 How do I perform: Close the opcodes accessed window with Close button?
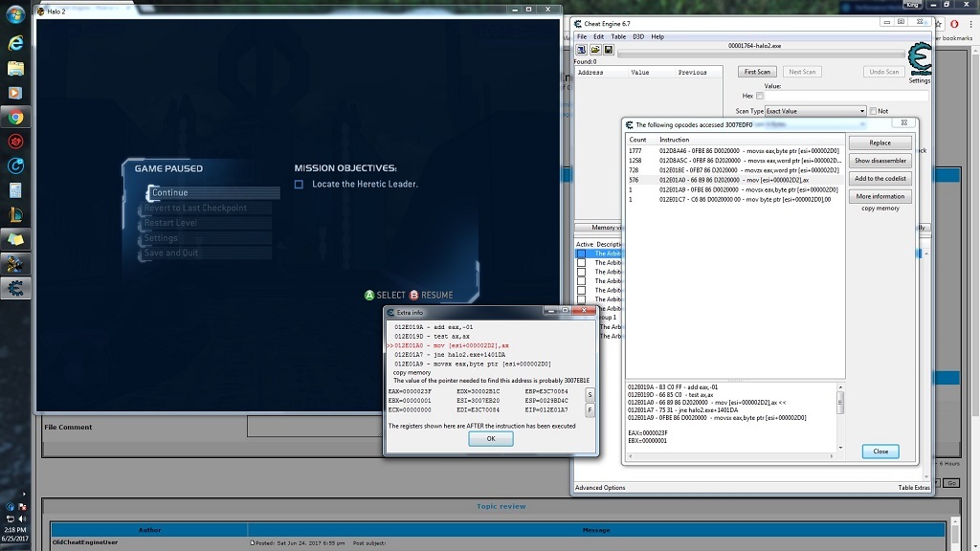tap(880, 452)
